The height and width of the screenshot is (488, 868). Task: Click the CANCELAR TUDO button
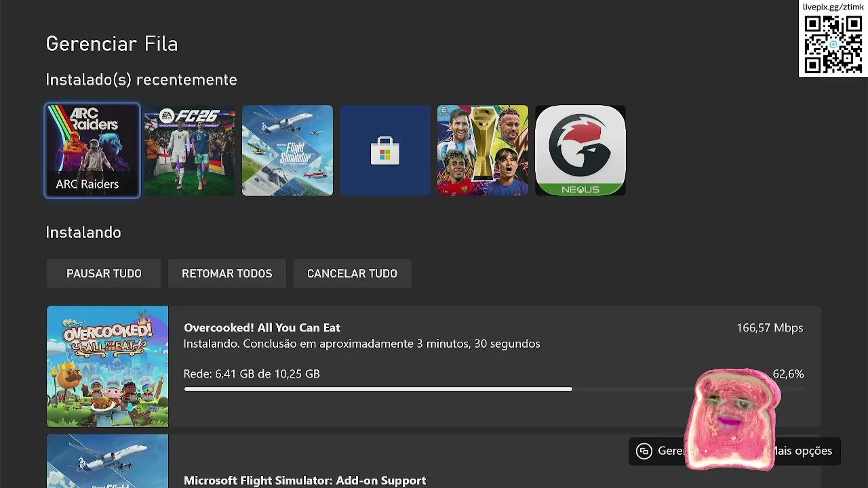[x=352, y=274]
